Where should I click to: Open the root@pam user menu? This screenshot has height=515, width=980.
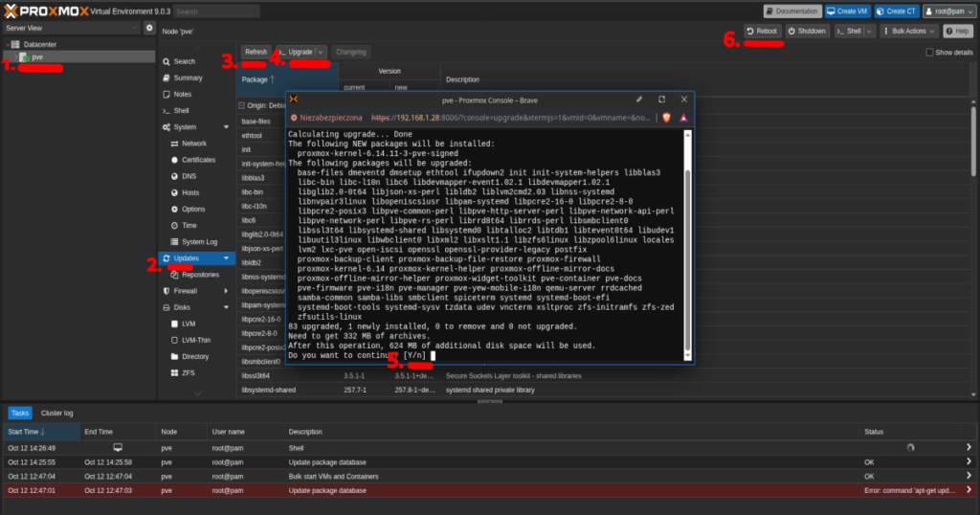point(948,11)
